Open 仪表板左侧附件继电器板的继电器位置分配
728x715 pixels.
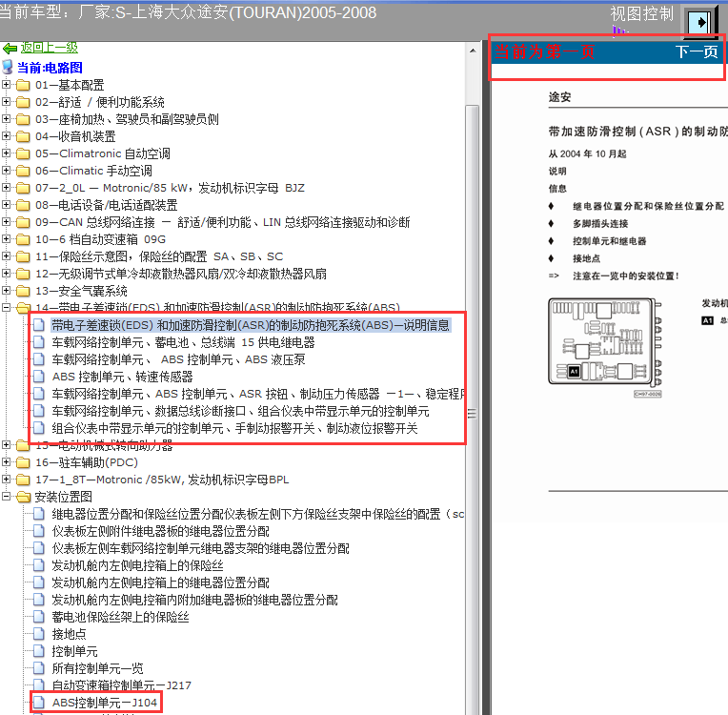tap(160, 532)
